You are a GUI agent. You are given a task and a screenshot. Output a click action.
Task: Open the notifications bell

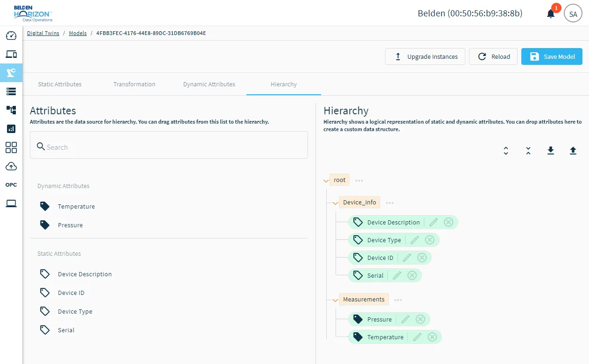coord(551,14)
